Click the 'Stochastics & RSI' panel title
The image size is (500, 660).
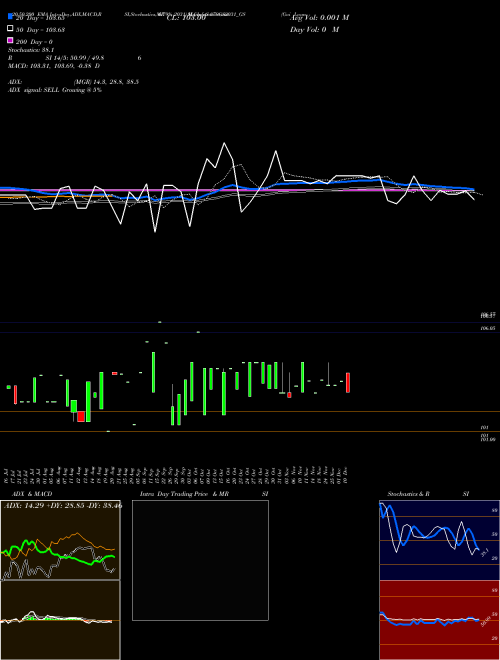pyautogui.click(x=428, y=494)
